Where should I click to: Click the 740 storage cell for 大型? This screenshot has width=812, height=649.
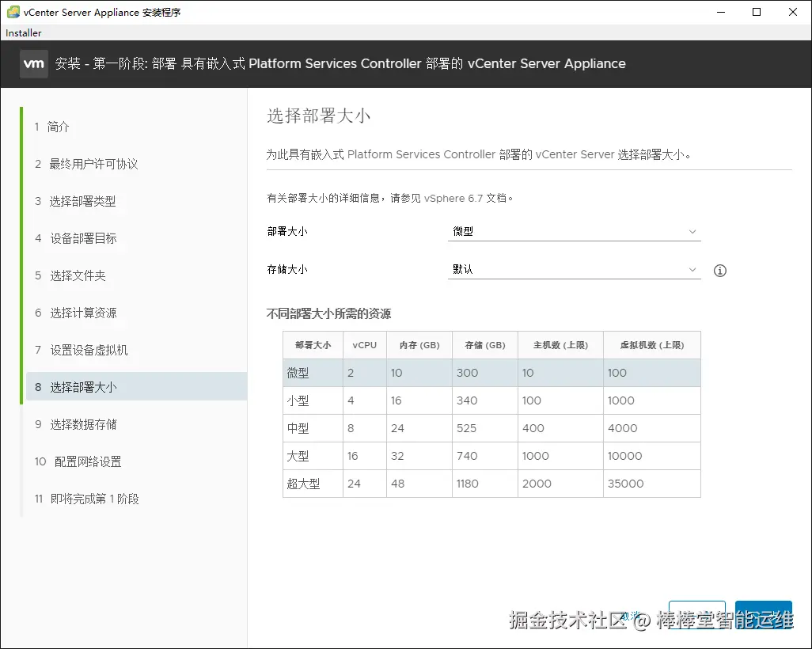coord(485,456)
